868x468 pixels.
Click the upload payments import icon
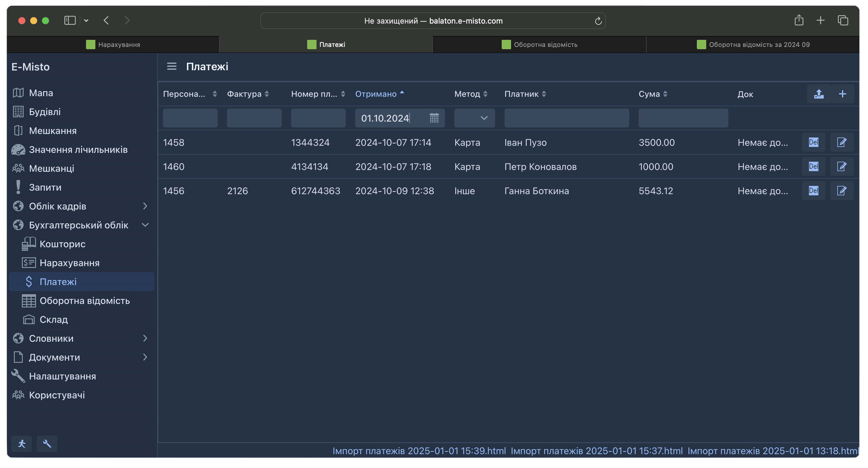click(819, 94)
